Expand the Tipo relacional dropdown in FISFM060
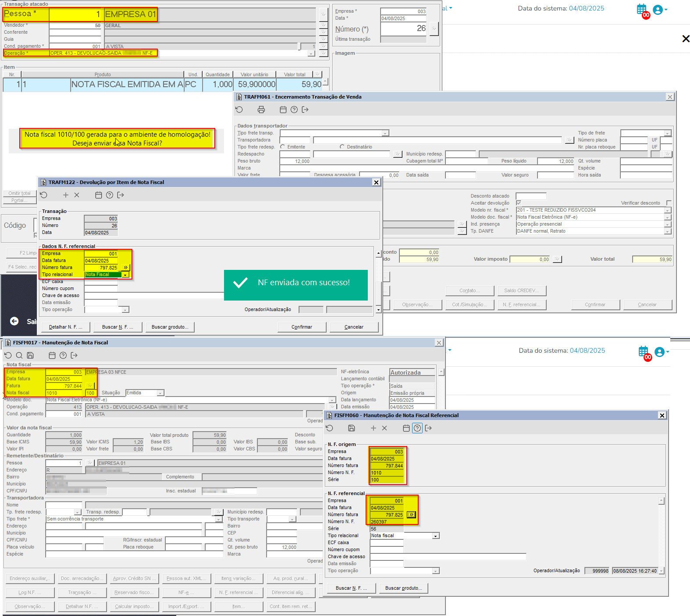690x616 pixels. (x=435, y=536)
